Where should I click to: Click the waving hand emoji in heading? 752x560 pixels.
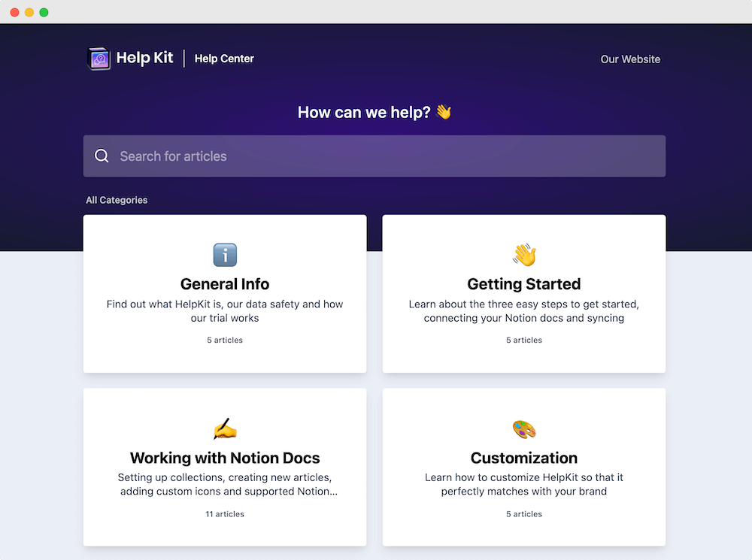click(x=444, y=112)
